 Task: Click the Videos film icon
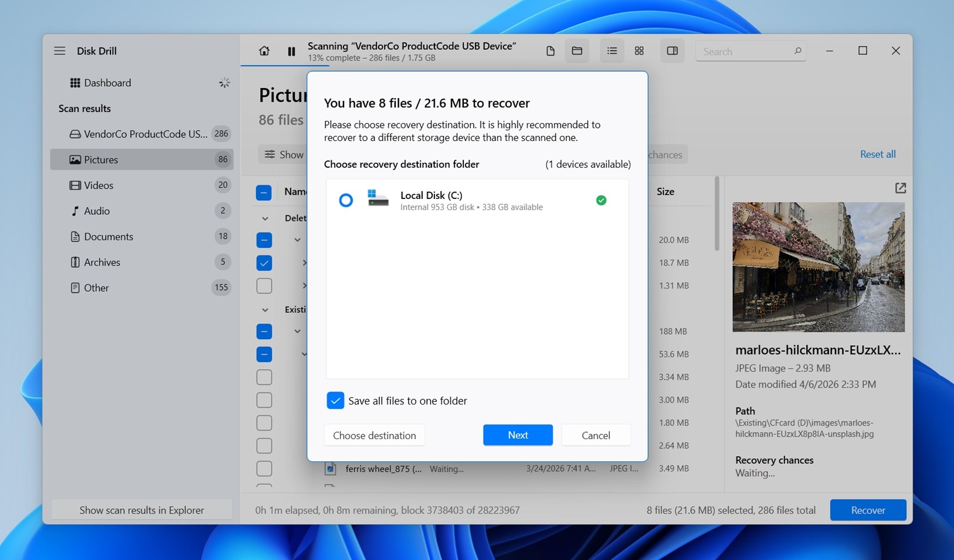75,185
